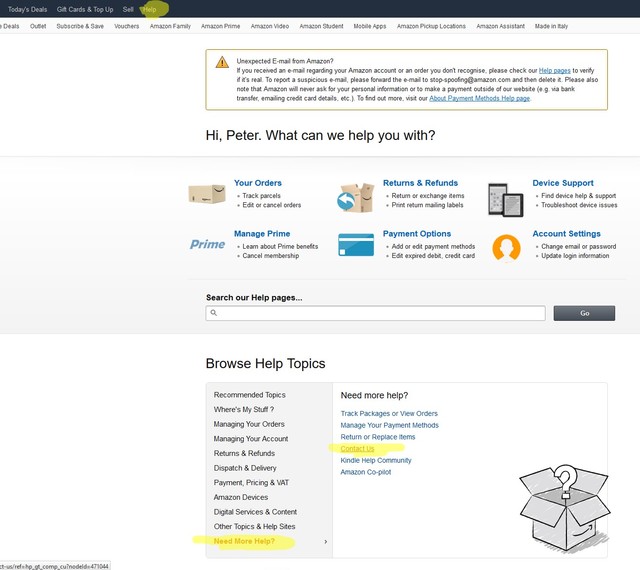
Task: Open Kindle Help Community link
Action: [x=376, y=461]
